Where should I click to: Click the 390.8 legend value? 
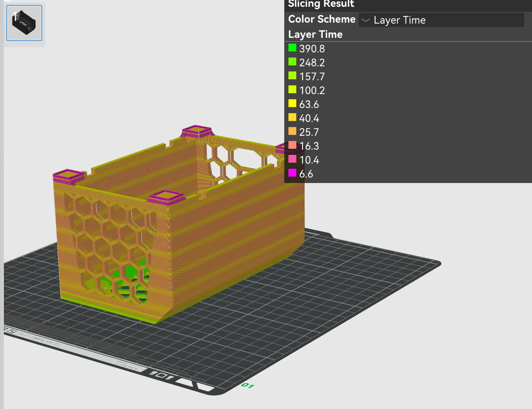click(x=312, y=49)
